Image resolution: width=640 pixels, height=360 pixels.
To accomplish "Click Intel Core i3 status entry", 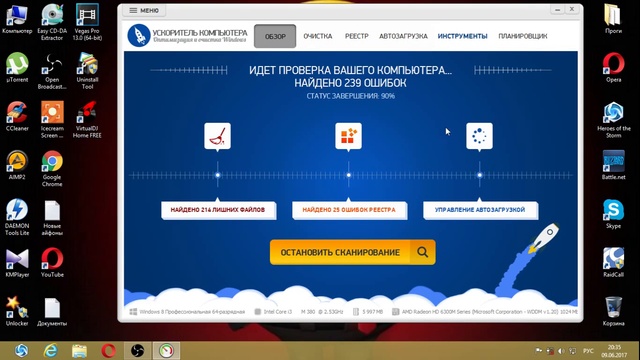I will click(x=299, y=312).
